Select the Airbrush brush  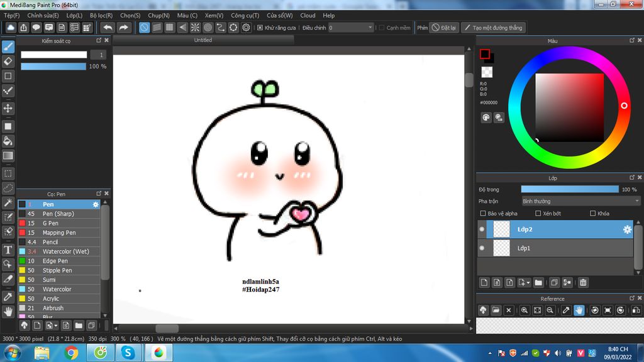[59, 308]
